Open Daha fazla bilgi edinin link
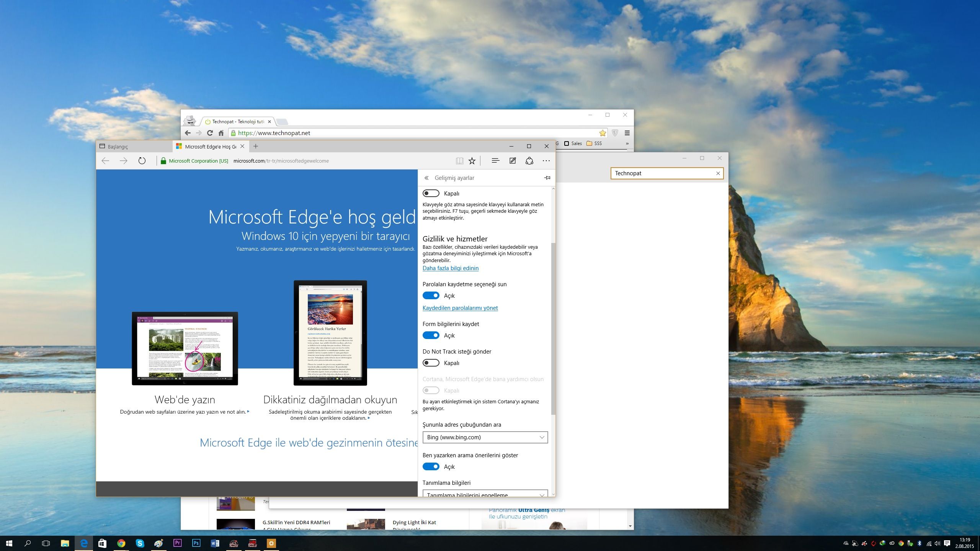 (x=450, y=268)
